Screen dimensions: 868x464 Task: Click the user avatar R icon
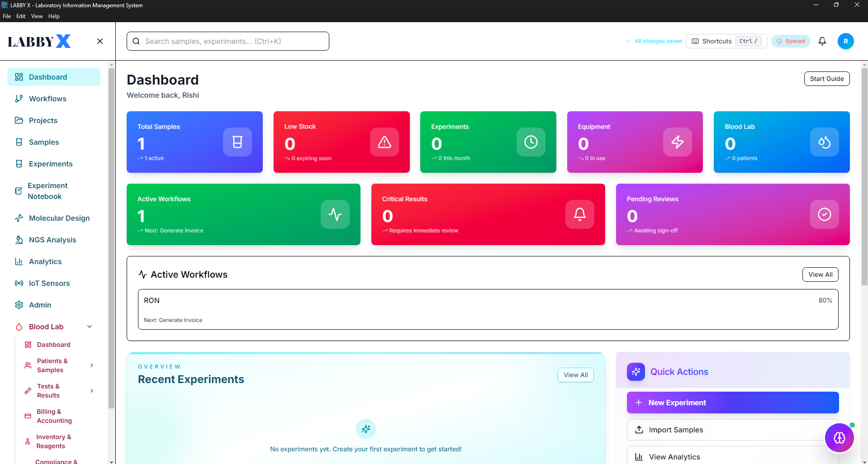pos(845,41)
